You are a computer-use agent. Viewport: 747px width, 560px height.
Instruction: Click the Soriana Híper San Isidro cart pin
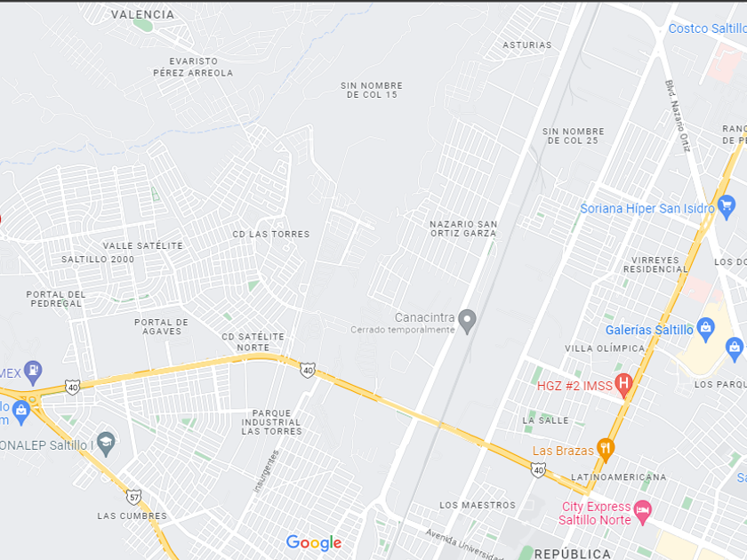click(x=726, y=207)
